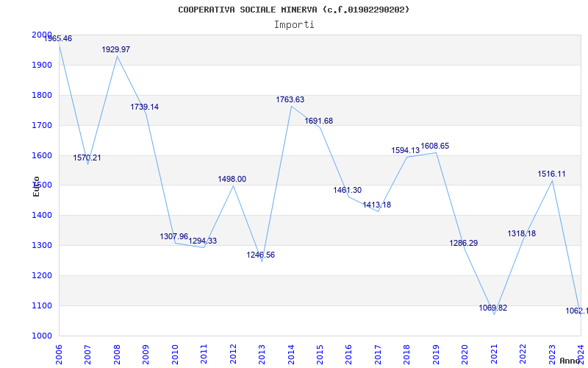The height and width of the screenshot is (368, 588).
Task: Click the 2014 x-axis tick label
Action: pos(291,354)
